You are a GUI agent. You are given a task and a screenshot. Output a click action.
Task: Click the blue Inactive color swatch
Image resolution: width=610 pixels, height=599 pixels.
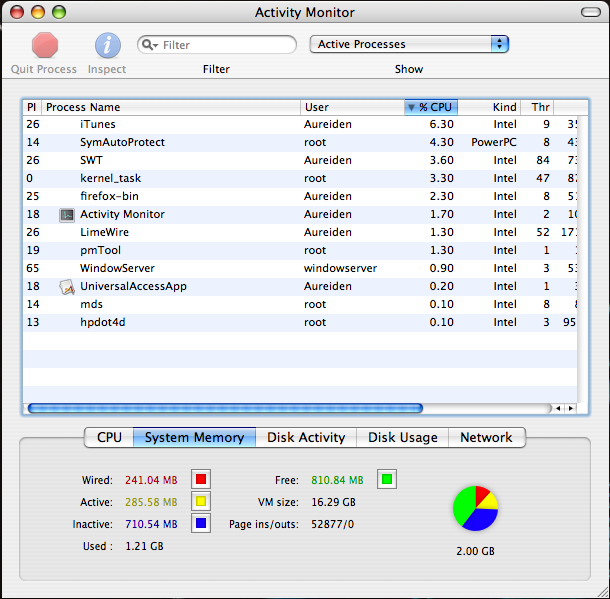click(201, 523)
